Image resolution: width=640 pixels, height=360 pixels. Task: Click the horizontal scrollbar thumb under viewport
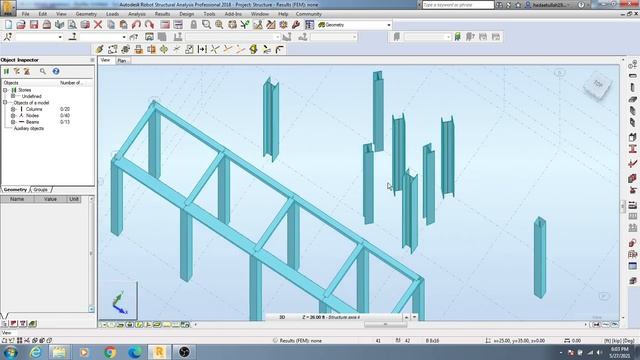pyautogui.click(x=385, y=324)
